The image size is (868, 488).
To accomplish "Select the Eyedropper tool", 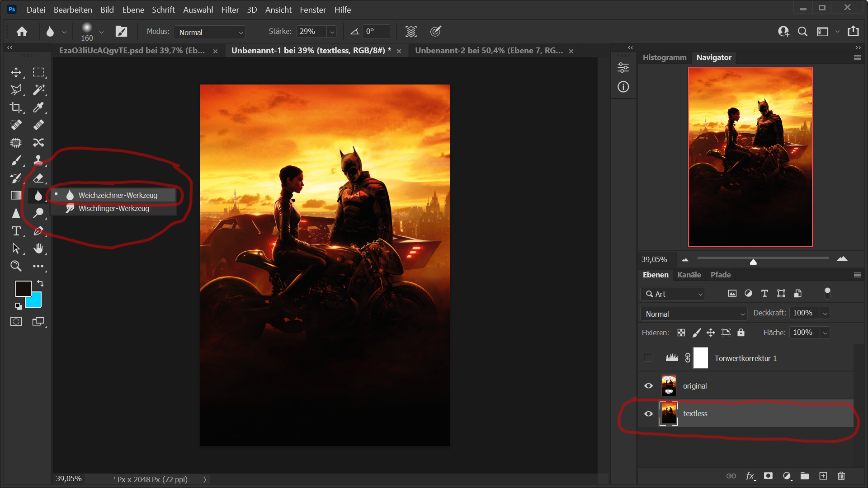I will coord(38,108).
